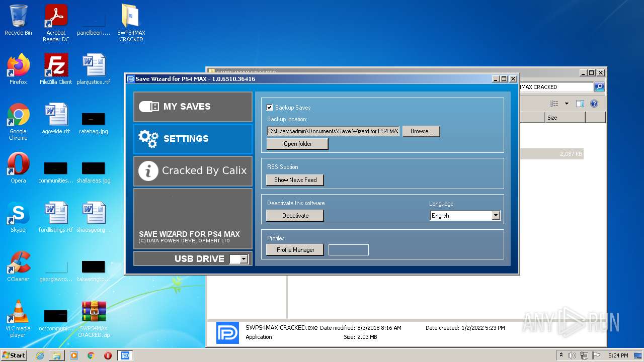
Task: Change view icon in Explorer window
Action: (554, 104)
